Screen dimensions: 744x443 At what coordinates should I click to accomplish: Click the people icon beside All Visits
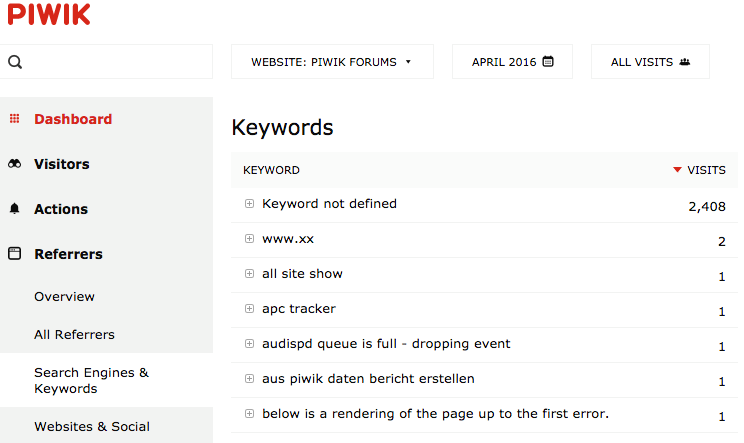[685, 62]
